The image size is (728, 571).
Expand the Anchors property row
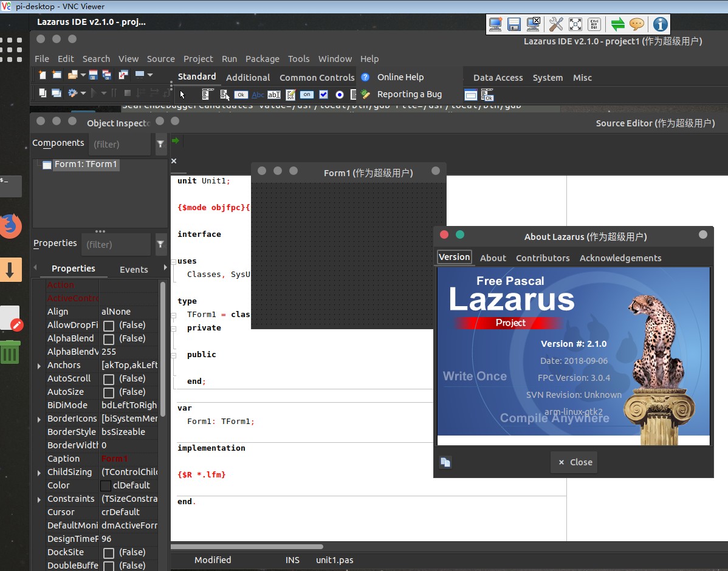coord(39,365)
